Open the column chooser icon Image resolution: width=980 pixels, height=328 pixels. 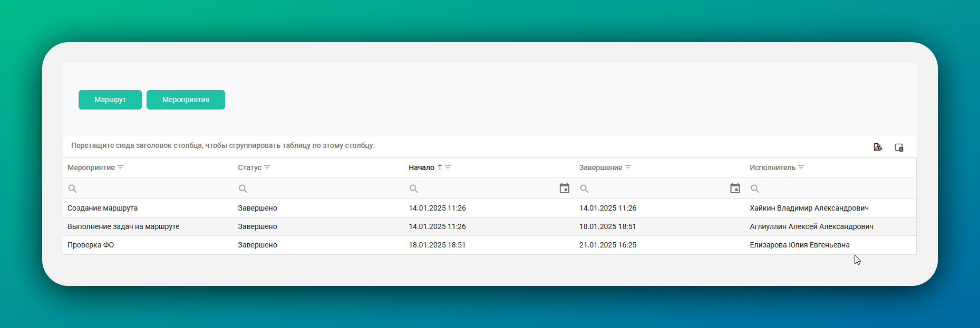tap(899, 147)
